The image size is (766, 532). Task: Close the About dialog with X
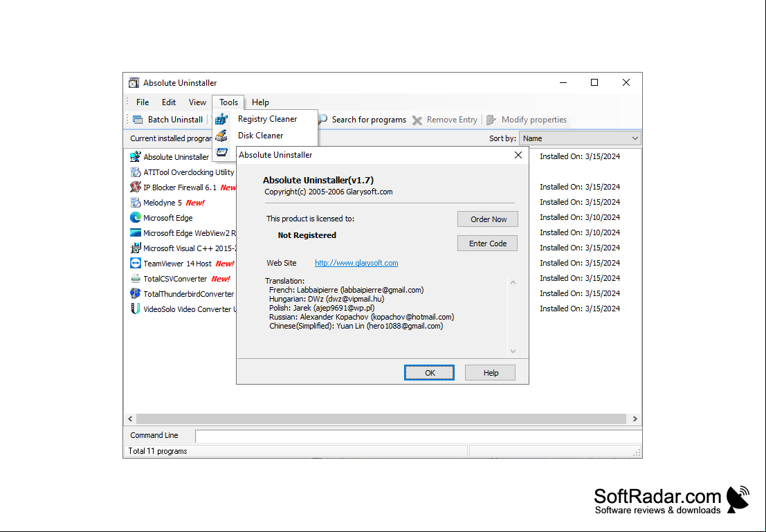518,155
